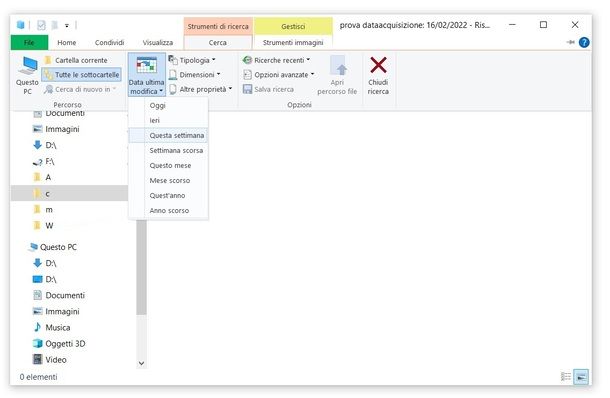Switch to the Condividi ribbon tab
The width and height of the screenshot is (610, 398).
pos(109,42)
